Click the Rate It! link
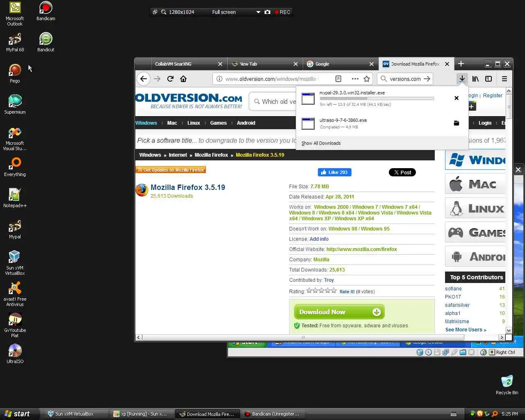The width and height of the screenshot is (525, 420). point(347,292)
